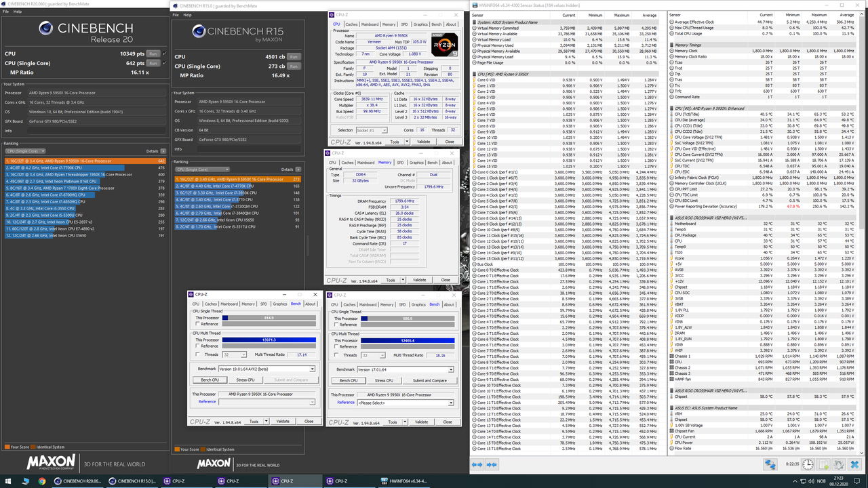This screenshot has width=868, height=488.
Task: Open the File menu in CINEBENCH R20
Action: click(x=5, y=12)
